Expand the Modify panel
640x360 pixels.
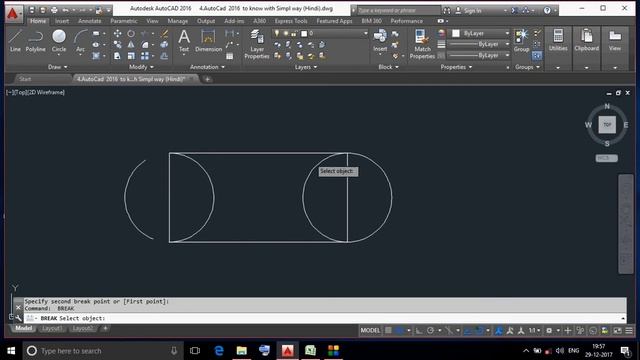click(141, 67)
